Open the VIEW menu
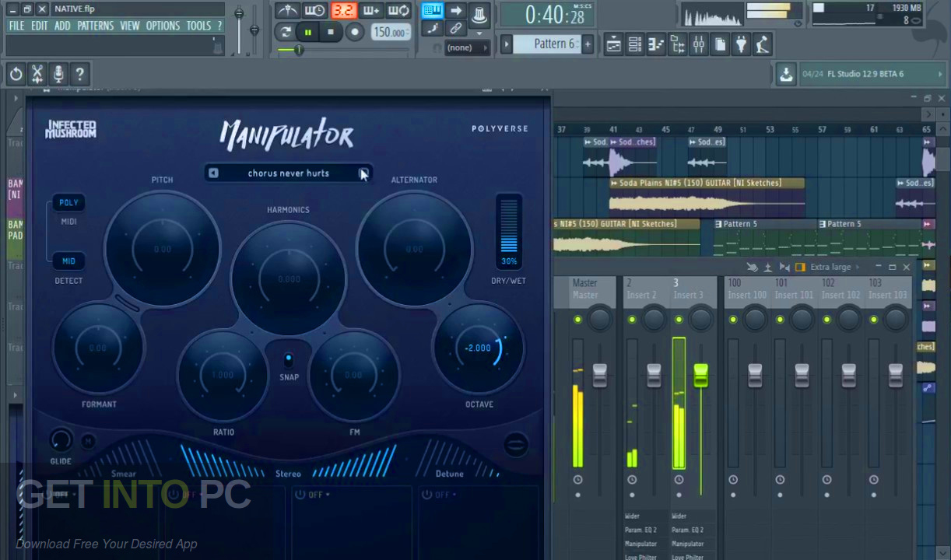The width and height of the screenshot is (951, 560). coord(130,26)
